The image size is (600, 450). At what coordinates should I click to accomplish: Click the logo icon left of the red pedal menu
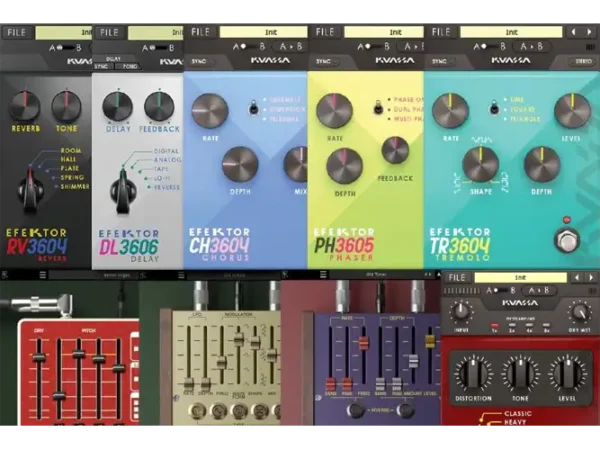point(5,274)
